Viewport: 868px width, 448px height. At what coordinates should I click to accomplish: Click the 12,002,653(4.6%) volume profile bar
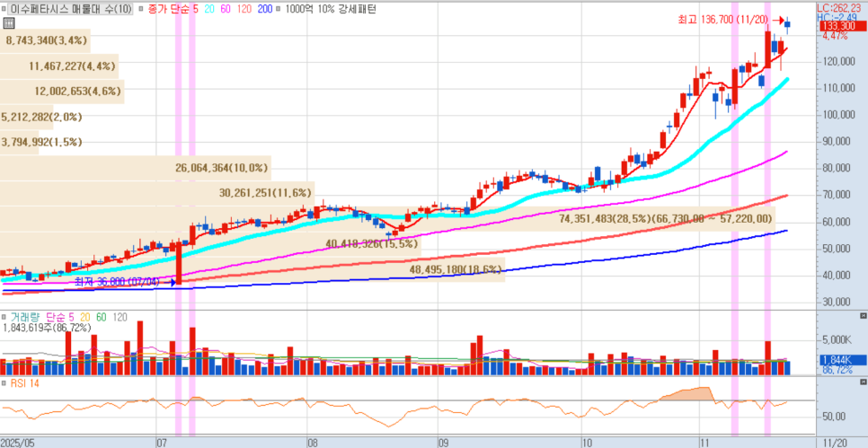62,92
